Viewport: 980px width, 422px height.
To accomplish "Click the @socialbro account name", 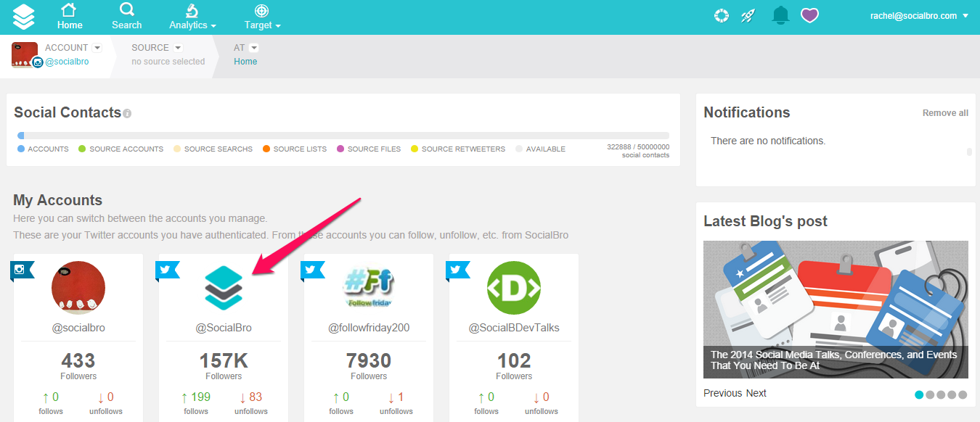I will 78,328.
